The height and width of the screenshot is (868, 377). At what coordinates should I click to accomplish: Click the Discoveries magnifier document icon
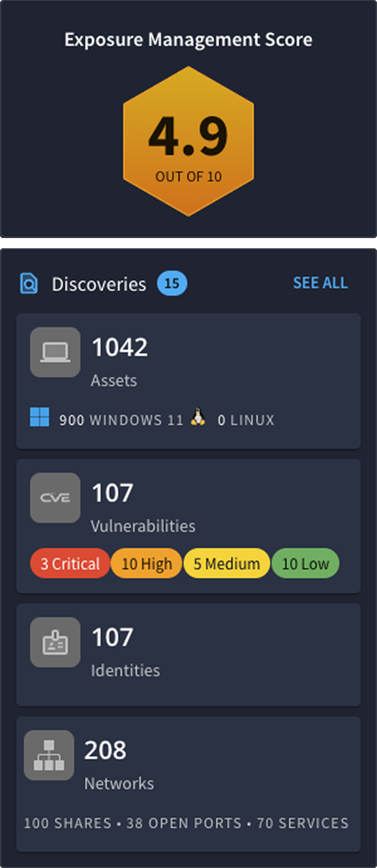[29, 283]
